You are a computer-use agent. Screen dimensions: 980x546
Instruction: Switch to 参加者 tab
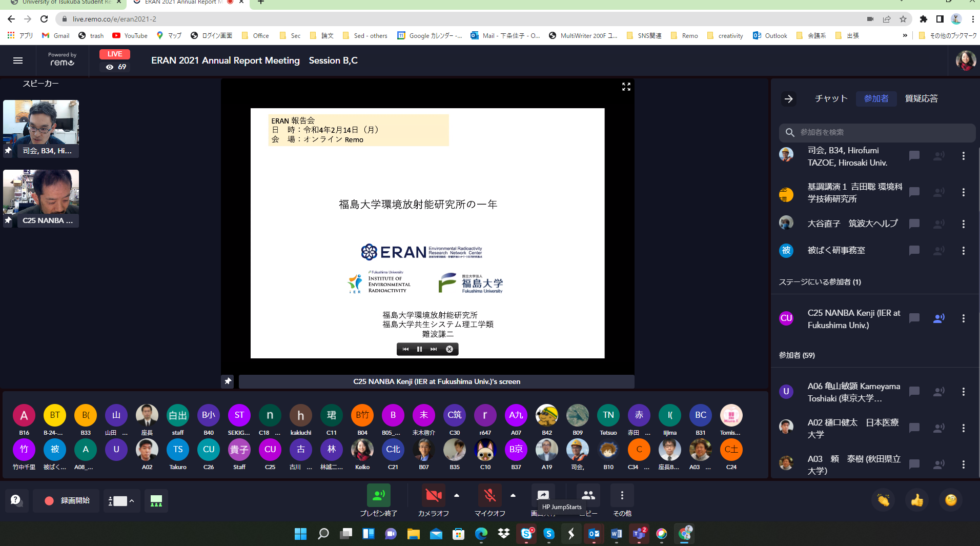point(876,98)
